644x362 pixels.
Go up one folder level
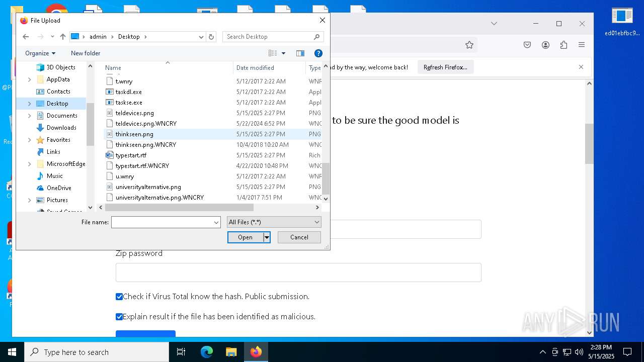63,37
